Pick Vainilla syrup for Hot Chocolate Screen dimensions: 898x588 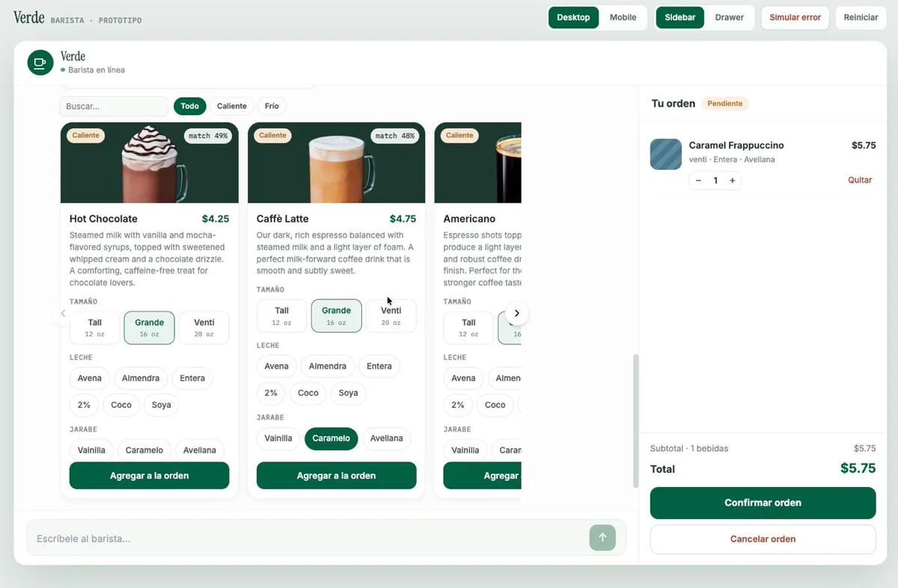point(91,450)
